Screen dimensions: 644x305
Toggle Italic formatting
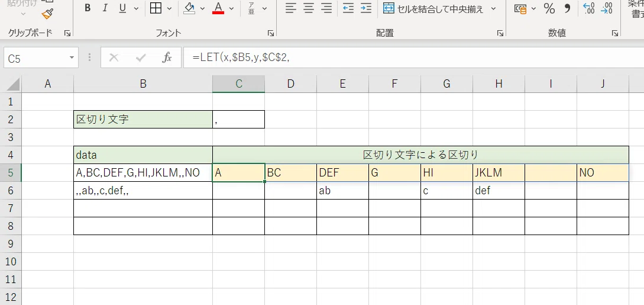click(105, 8)
